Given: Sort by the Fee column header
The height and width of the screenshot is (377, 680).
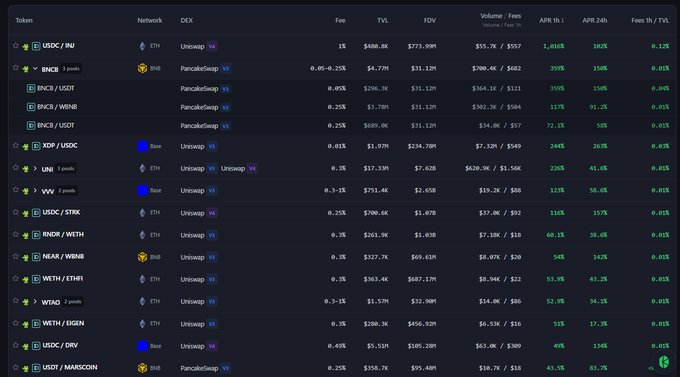Looking at the screenshot, I should [340, 20].
